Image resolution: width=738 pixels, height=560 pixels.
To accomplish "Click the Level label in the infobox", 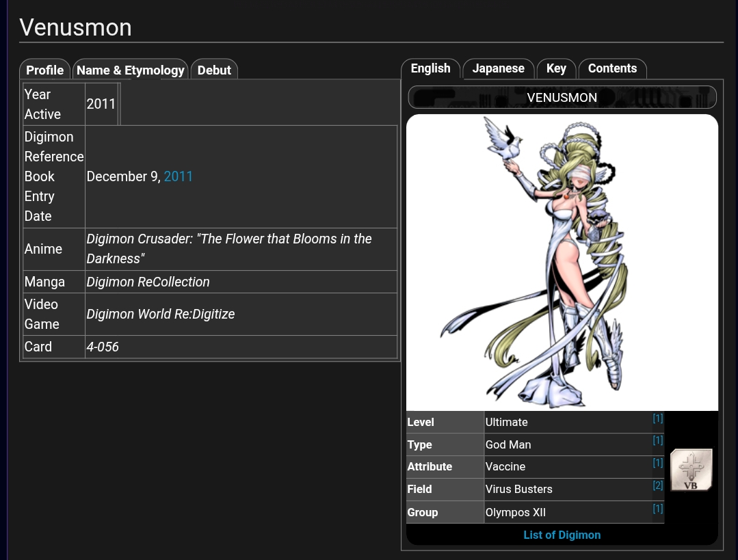I will click(421, 422).
